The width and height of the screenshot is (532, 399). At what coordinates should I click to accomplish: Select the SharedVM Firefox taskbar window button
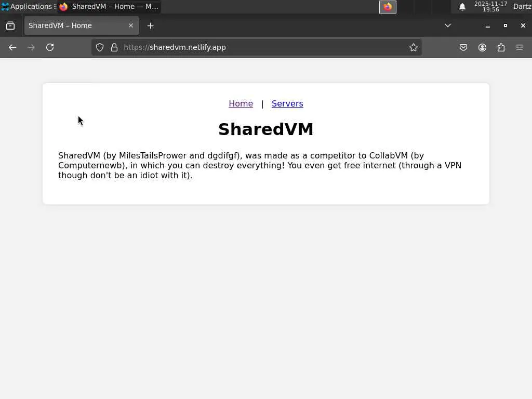click(109, 6)
